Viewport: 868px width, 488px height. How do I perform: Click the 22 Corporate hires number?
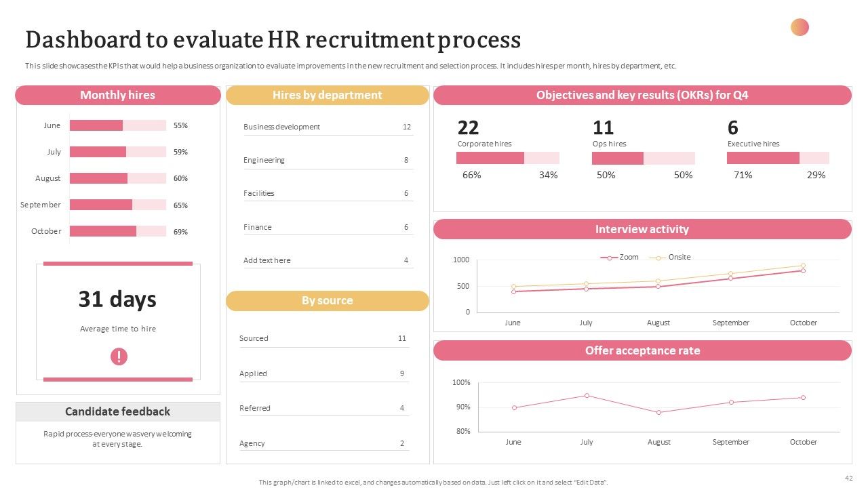pos(468,127)
